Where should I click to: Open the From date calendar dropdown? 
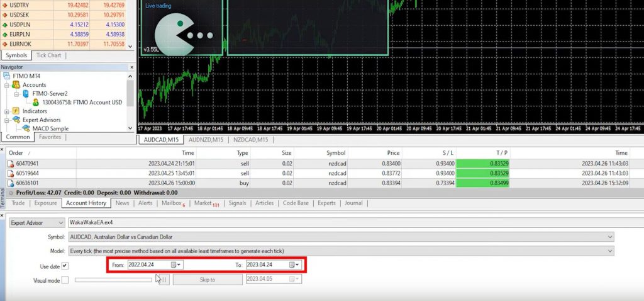(x=176, y=265)
